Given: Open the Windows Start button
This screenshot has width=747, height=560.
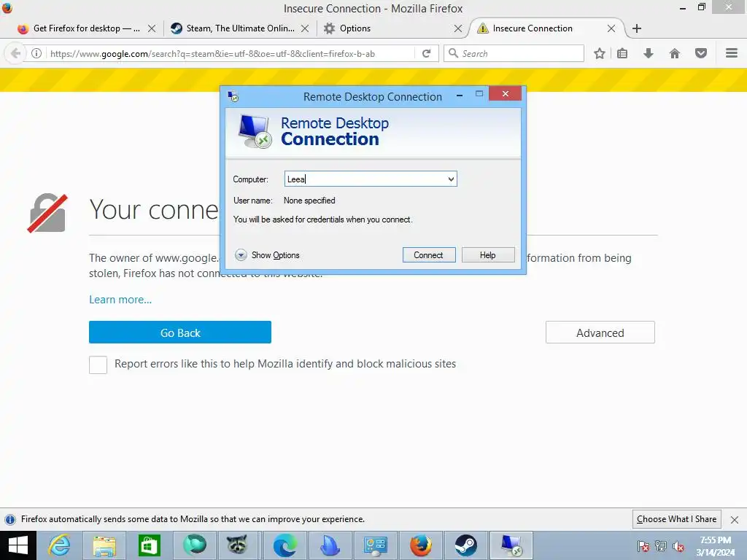Looking at the screenshot, I should point(18,545).
